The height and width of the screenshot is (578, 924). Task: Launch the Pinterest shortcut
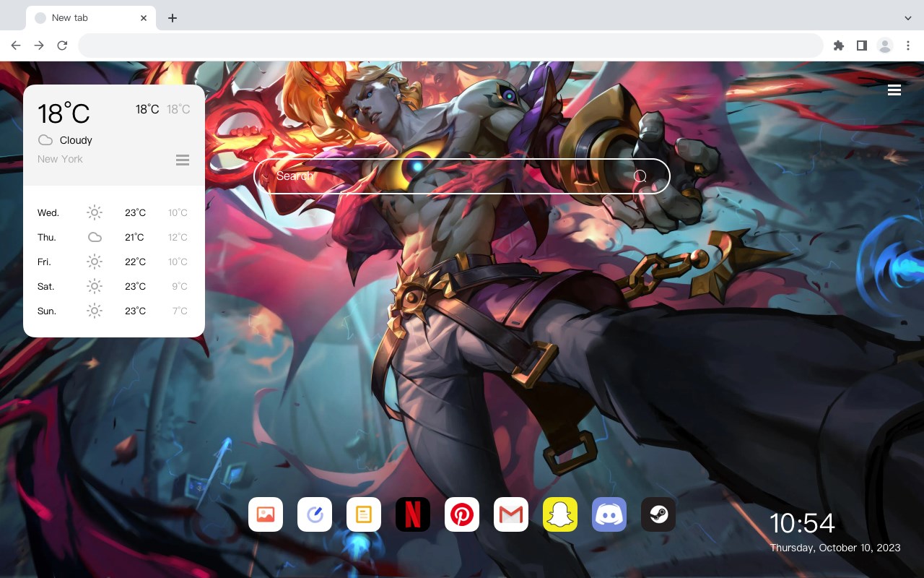tap(462, 514)
